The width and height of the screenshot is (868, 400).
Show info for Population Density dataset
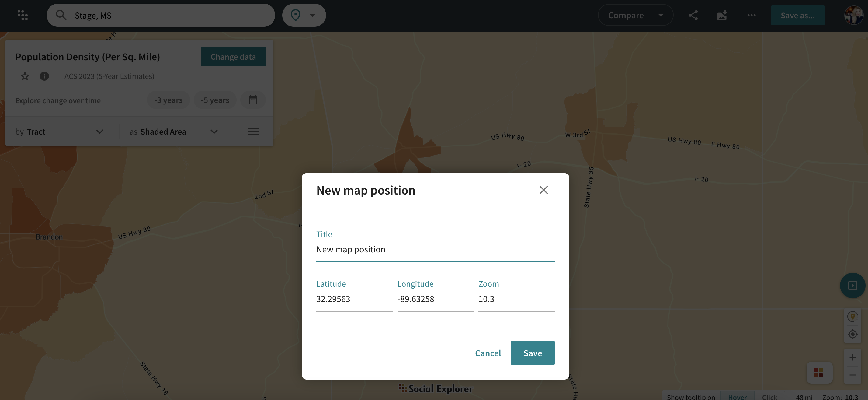coord(44,76)
